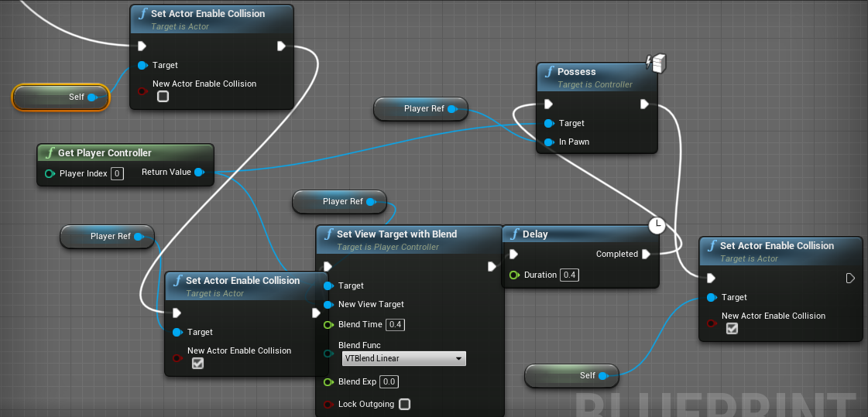Viewport: 868px width, 417px height.
Task: Click output pin of the unselected Self node
Action: 603,375
